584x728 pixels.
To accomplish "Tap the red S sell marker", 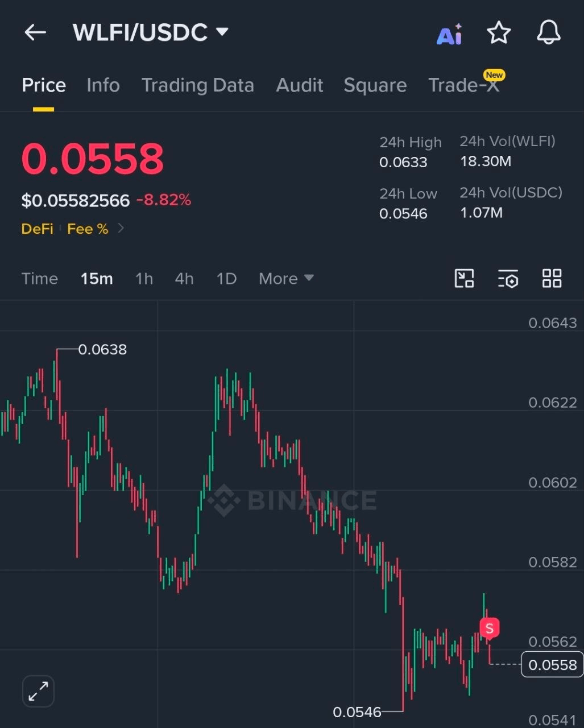I will tap(489, 629).
